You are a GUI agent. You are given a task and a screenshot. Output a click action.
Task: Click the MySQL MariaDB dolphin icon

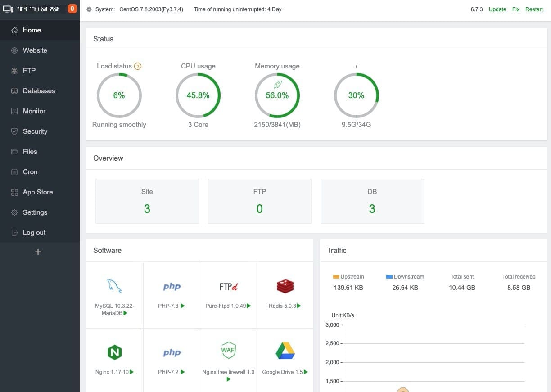coord(114,286)
